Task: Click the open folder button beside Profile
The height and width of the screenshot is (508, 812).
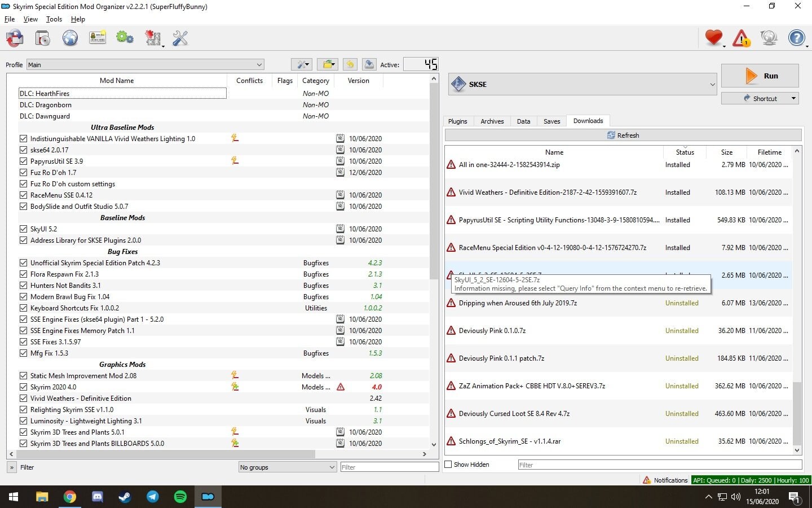Action: [x=327, y=64]
